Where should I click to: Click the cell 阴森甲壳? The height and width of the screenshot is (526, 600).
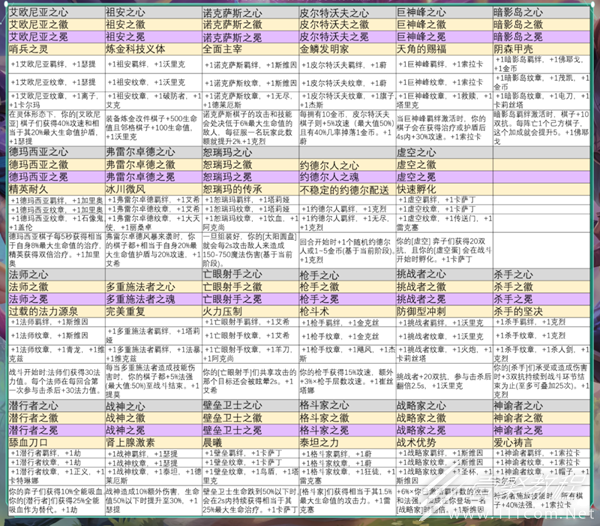(541, 49)
